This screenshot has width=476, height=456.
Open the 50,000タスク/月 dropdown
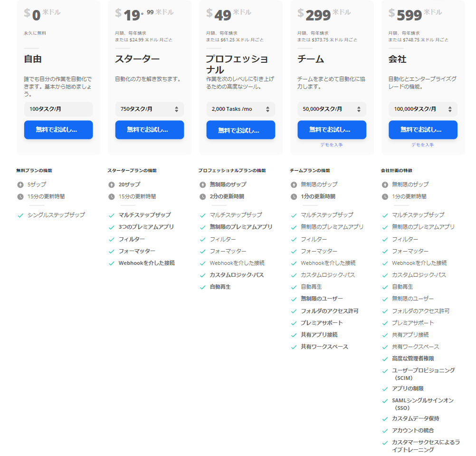(x=332, y=109)
